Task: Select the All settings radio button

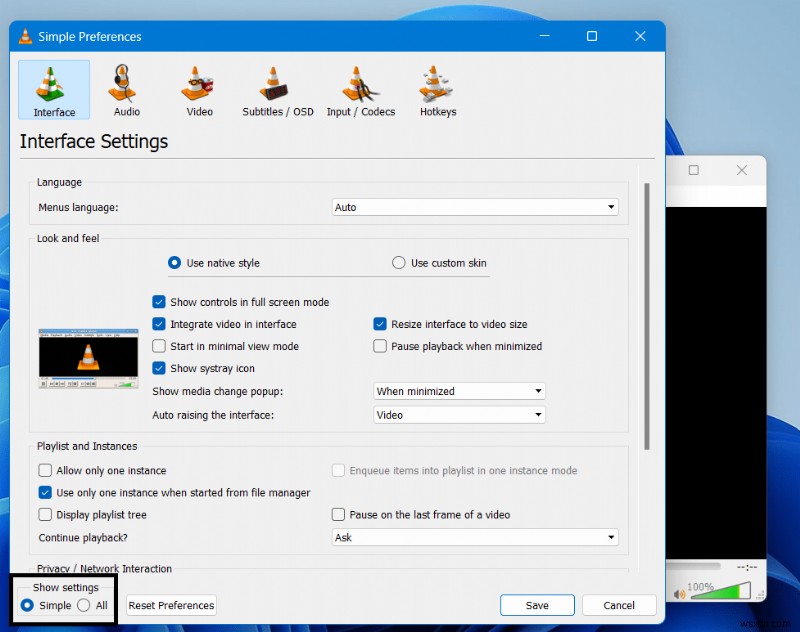Action: coord(86,606)
